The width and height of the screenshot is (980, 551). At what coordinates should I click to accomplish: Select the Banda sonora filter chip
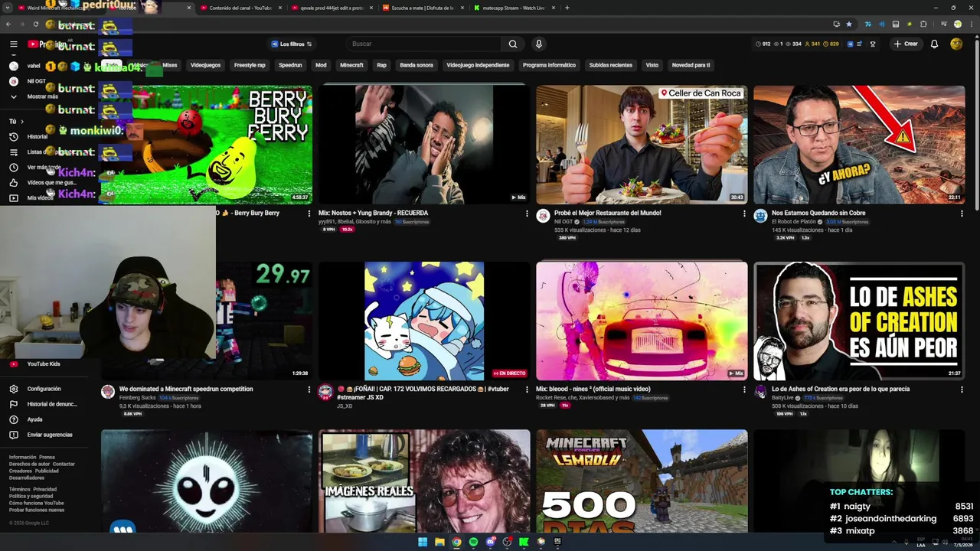416,65
